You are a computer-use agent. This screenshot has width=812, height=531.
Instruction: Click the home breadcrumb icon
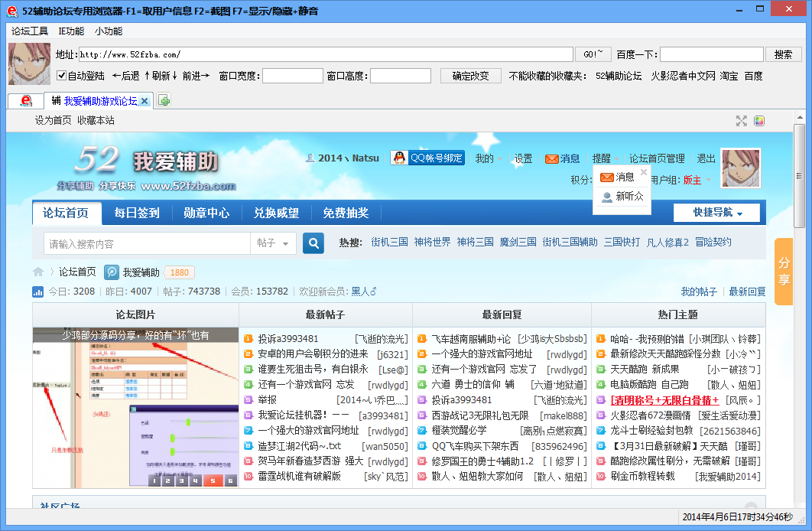[38, 272]
